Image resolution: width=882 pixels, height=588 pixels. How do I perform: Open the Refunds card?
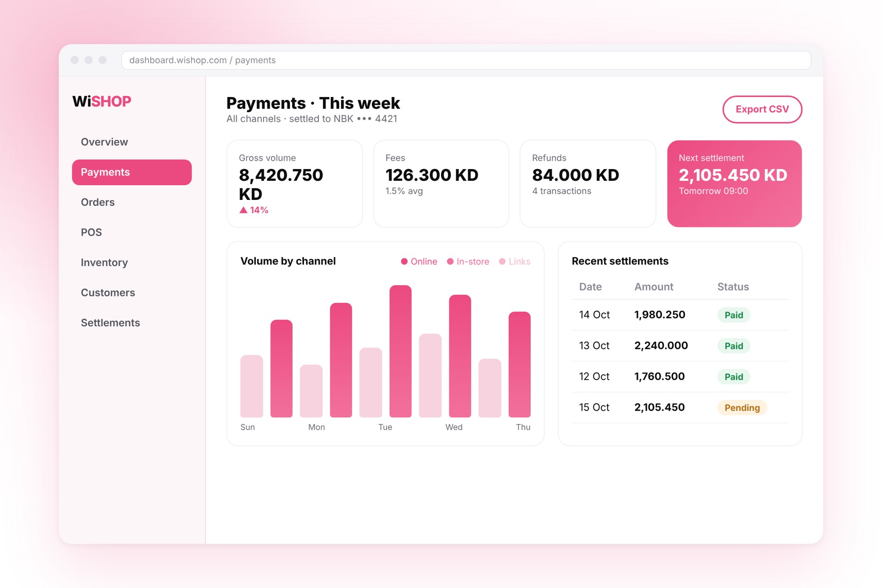tap(588, 184)
